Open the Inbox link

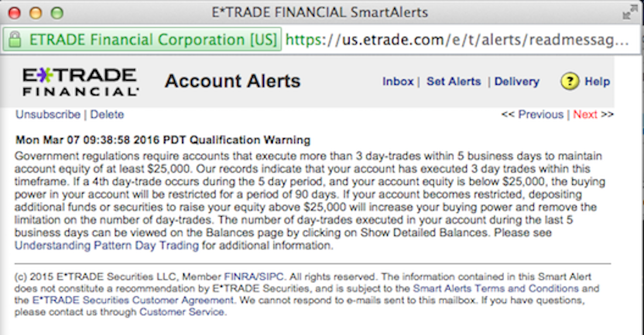(x=398, y=82)
